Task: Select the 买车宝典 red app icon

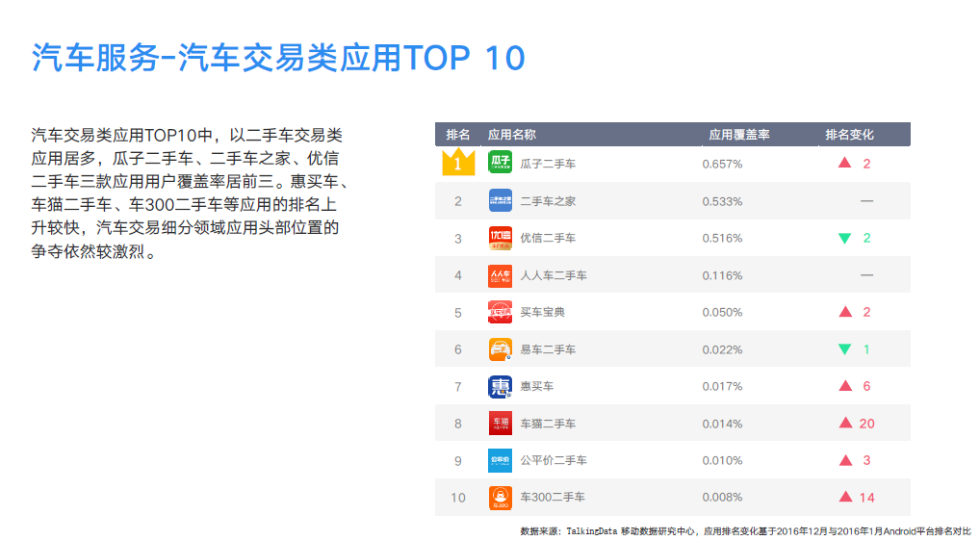Action: point(500,312)
